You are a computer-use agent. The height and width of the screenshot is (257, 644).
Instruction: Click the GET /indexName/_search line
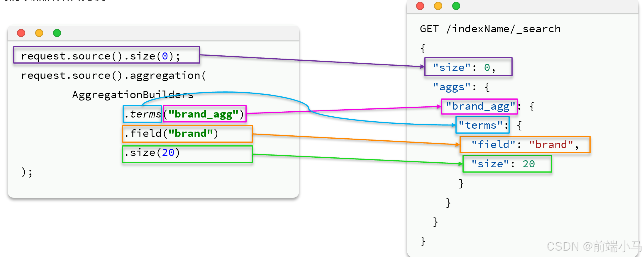490,29
